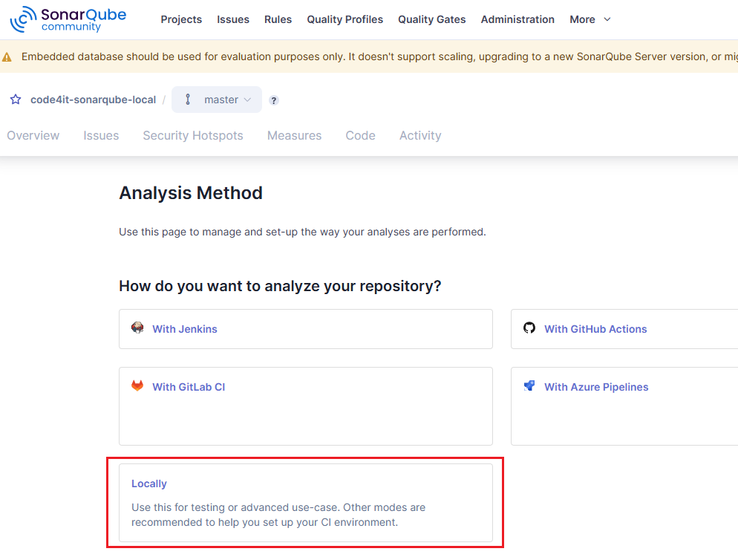Open the Code tab
This screenshot has width=738, height=560.
click(x=361, y=136)
